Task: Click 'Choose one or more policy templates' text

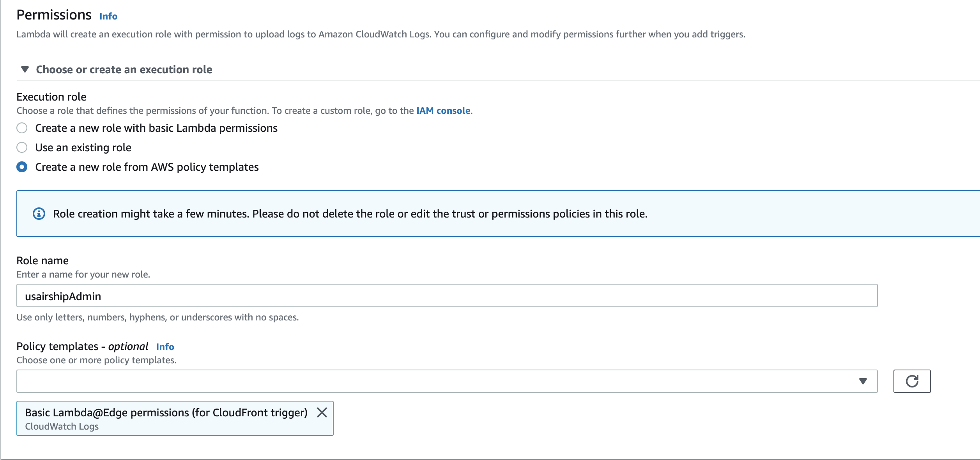Action: 96,360
